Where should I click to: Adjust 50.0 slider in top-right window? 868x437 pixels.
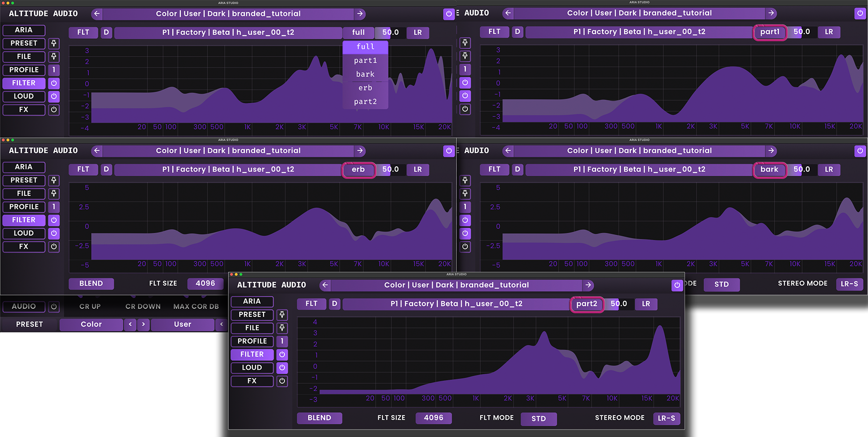coord(801,32)
